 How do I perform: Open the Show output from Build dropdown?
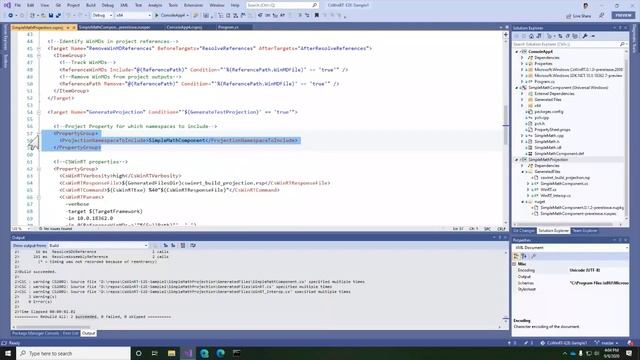pyautogui.click(x=98, y=245)
